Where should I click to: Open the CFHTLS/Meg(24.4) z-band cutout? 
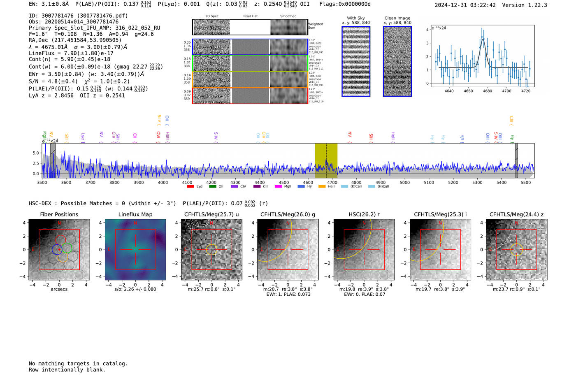tap(517, 250)
